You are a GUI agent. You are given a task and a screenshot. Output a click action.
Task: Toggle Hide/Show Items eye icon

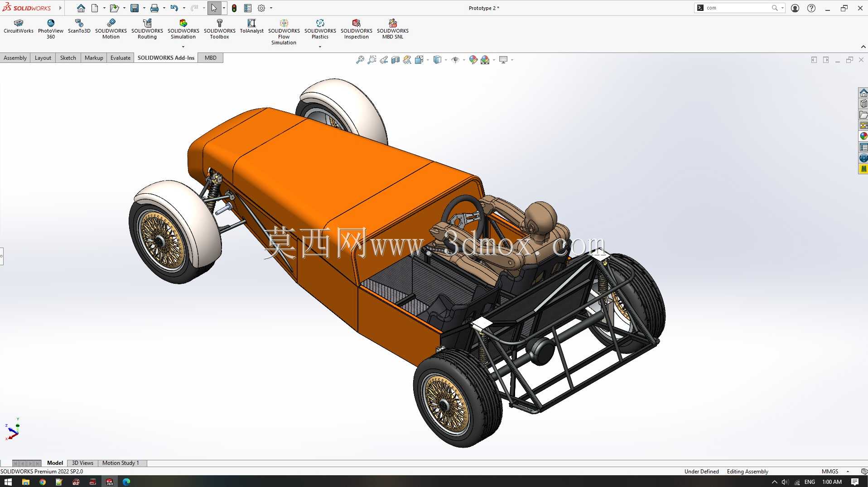point(455,60)
